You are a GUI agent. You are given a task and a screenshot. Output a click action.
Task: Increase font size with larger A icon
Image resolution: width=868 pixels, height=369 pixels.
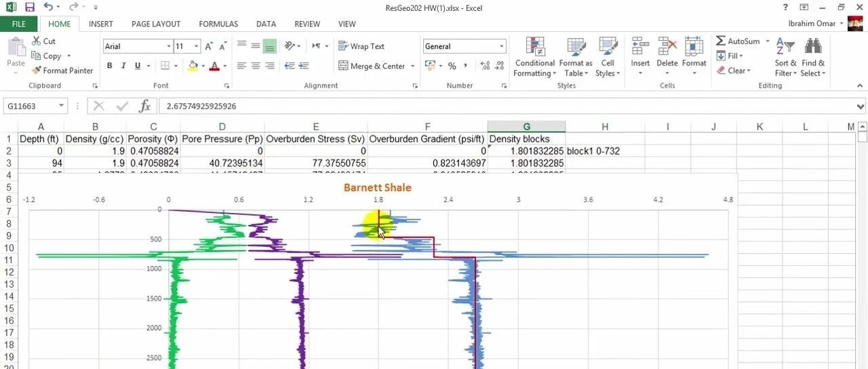pyautogui.click(x=210, y=46)
